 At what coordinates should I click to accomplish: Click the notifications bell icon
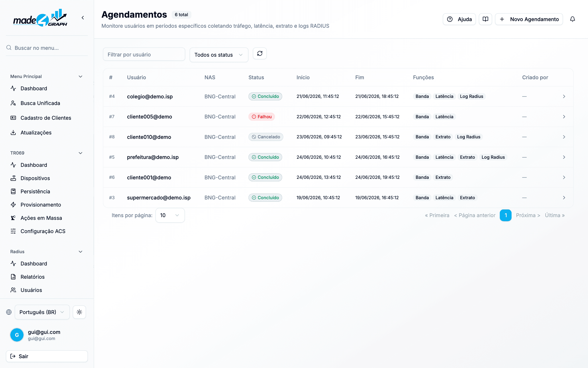tap(572, 19)
